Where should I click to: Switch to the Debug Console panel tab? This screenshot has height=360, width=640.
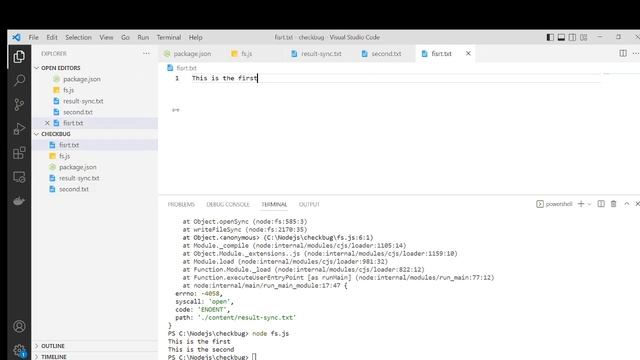(228, 204)
